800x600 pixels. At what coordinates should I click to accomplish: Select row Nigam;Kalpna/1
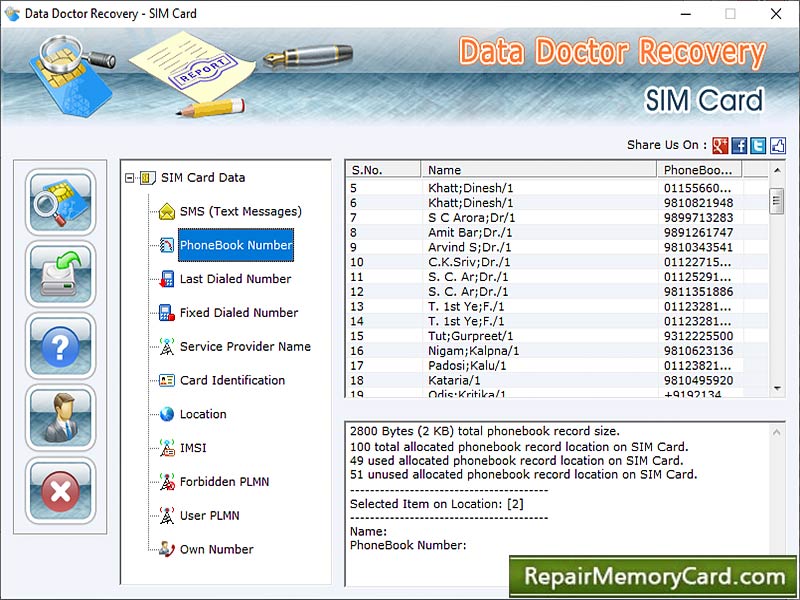[557, 351]
